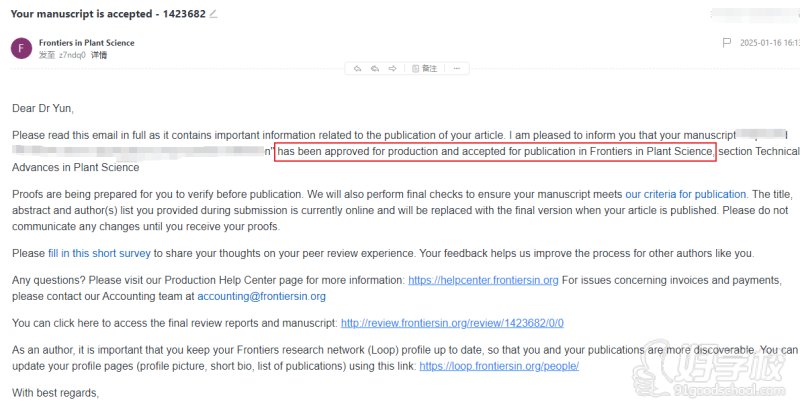Click the date 2025-01-16 timestamp
Screen dimensions: 800x410
(769, 43)
